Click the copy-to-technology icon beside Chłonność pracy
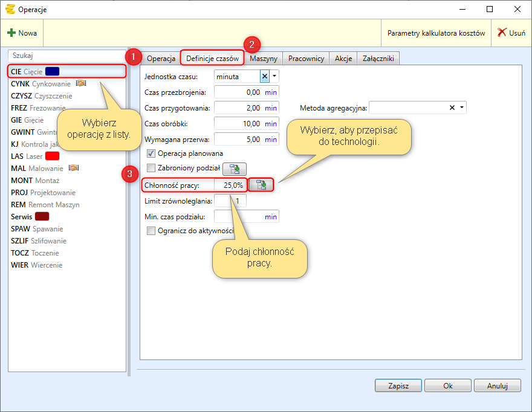This screenshot has width=532, height=412. click(261, 185)
